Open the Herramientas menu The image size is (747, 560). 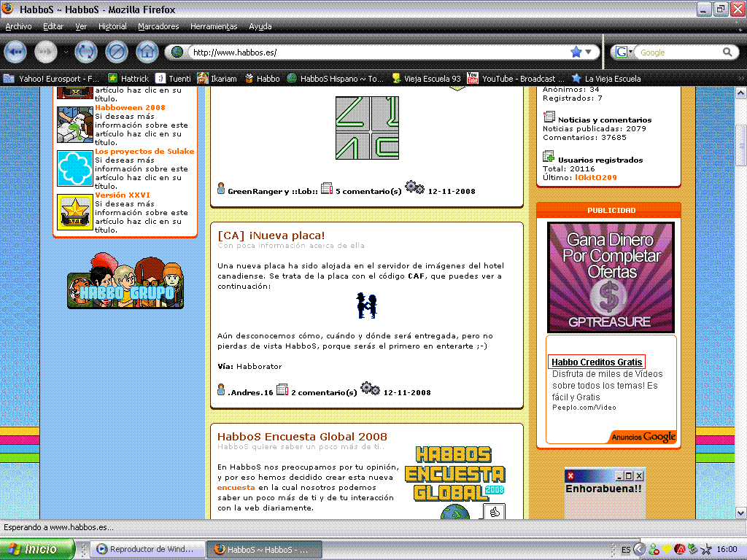coord(214,26)
